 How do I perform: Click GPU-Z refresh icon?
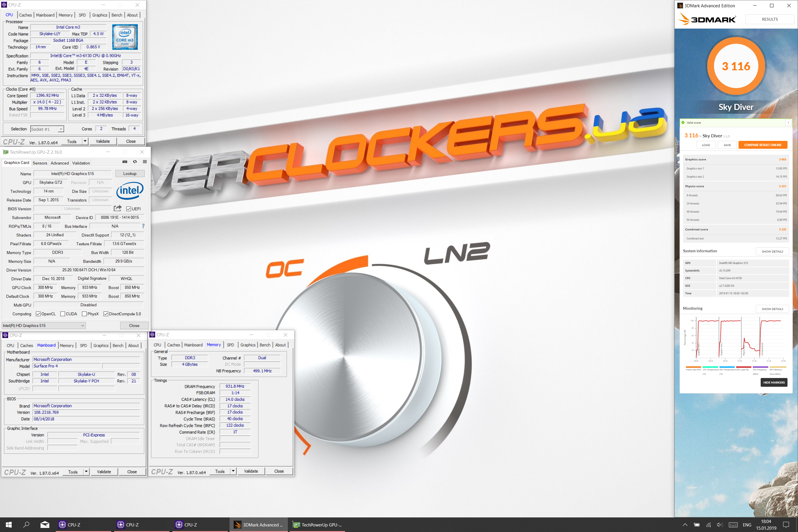click(x=135, y=162)
